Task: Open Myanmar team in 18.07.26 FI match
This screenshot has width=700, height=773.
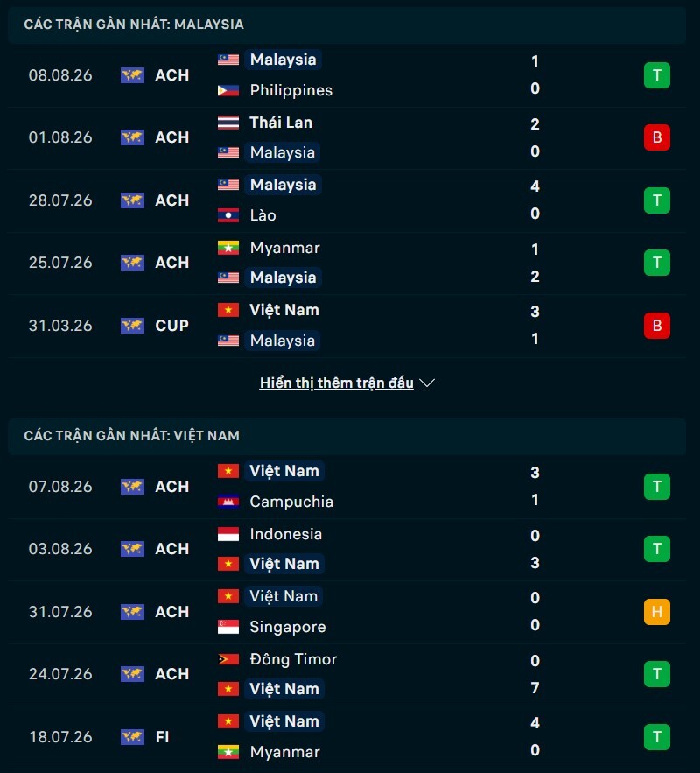Action: (284, 752)
